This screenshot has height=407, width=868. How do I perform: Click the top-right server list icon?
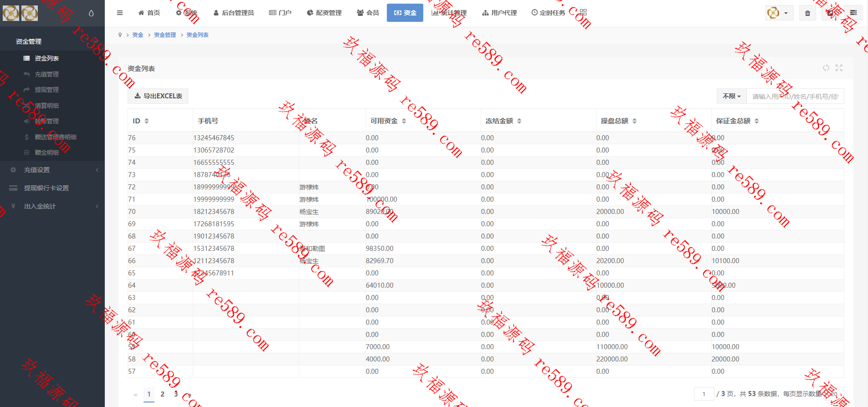pyautogui.click(x=853, y=13)
